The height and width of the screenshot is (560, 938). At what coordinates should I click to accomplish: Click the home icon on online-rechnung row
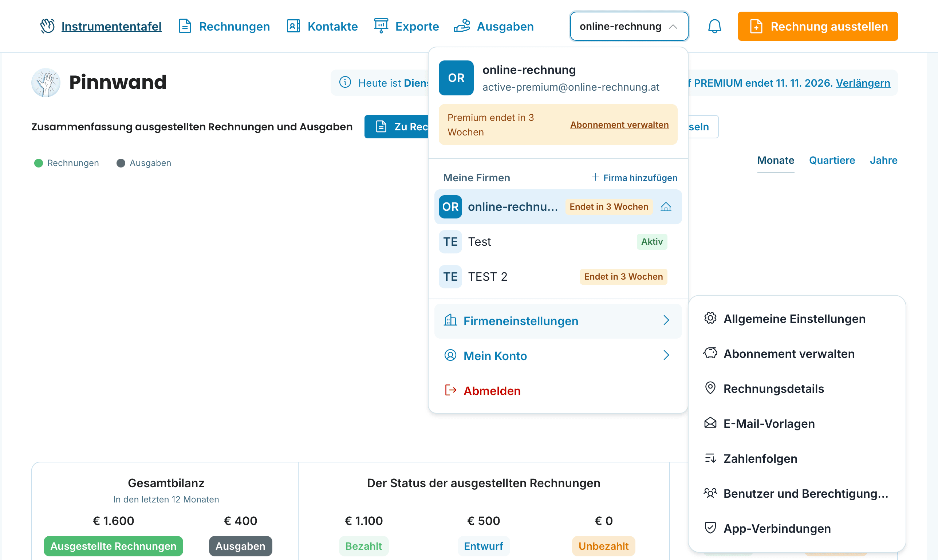pyautogui.click(x=666, y=207)
